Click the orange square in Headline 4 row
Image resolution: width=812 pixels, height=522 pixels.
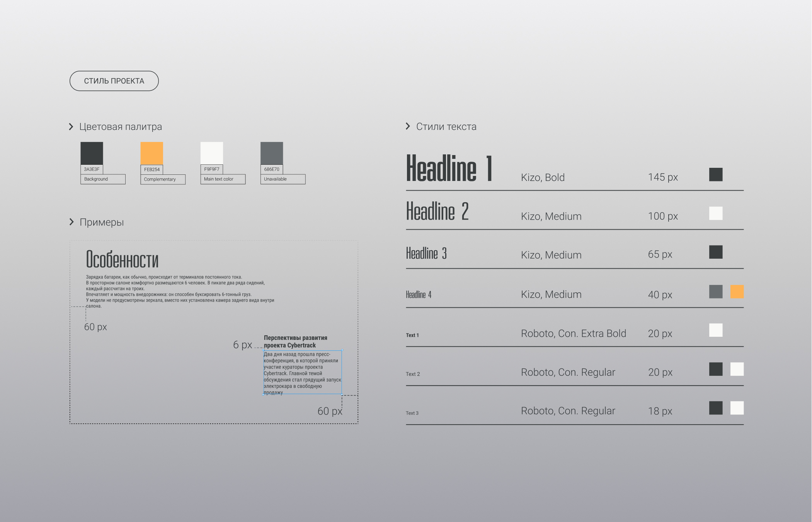pyautogui.click(x=737, y=292)
